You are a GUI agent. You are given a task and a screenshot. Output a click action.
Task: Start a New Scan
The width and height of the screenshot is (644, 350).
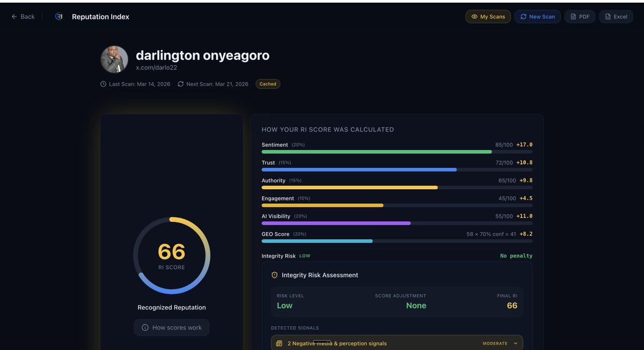pos(538,17)
